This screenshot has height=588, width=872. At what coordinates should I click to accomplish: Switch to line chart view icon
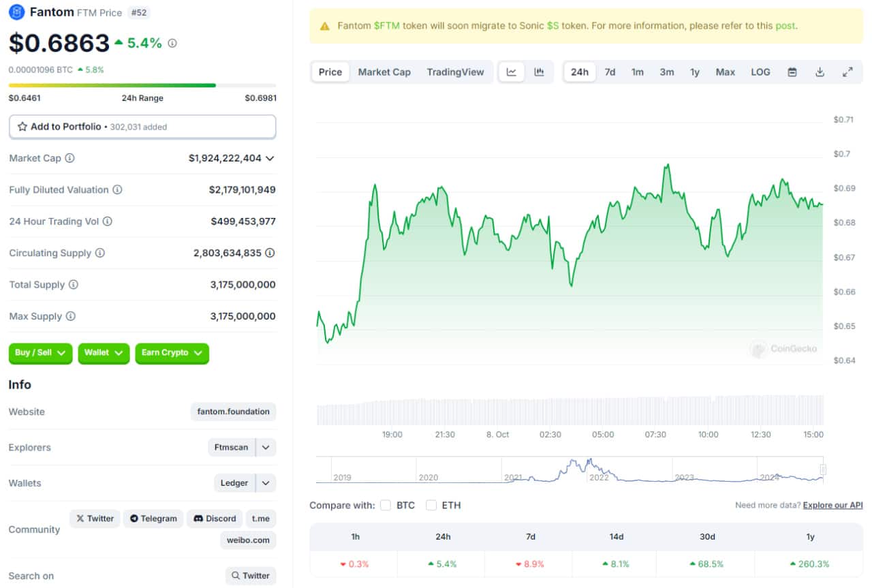click(512, 72)
